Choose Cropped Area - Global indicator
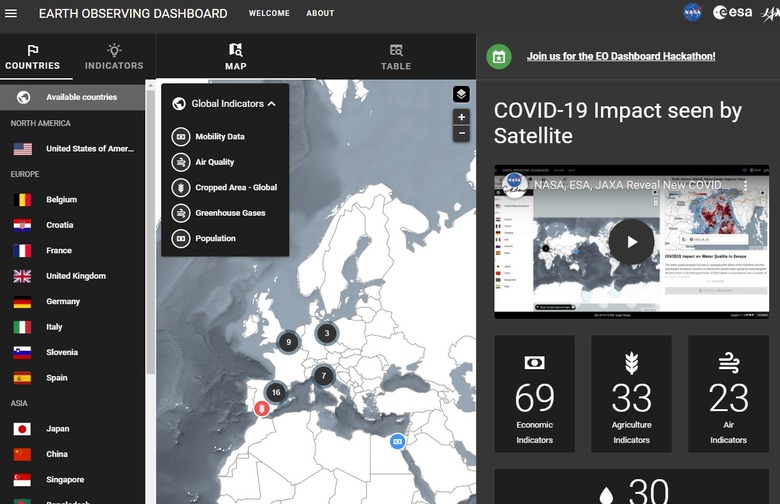This screenshot has height=504, width=780. [x=236, y=188]
